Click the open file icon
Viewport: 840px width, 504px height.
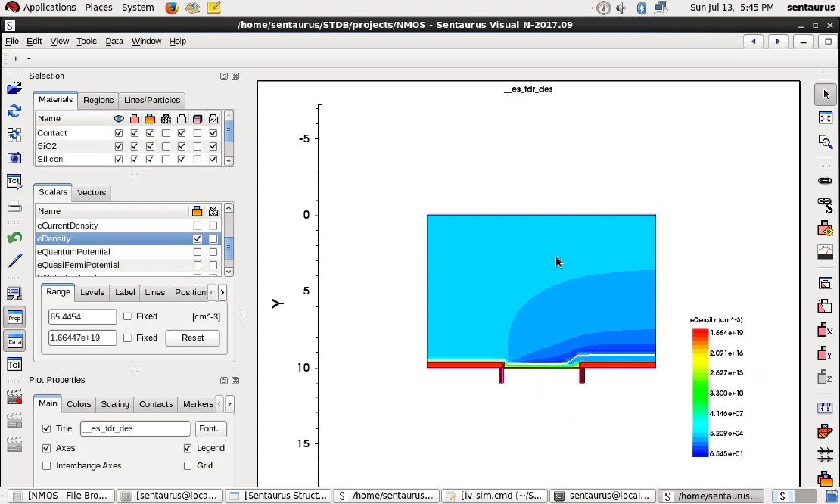[x=14, y=89]
